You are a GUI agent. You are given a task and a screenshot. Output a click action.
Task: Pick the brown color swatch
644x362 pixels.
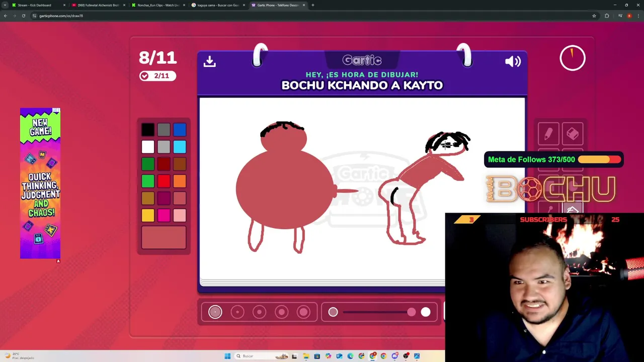(180, 164)
